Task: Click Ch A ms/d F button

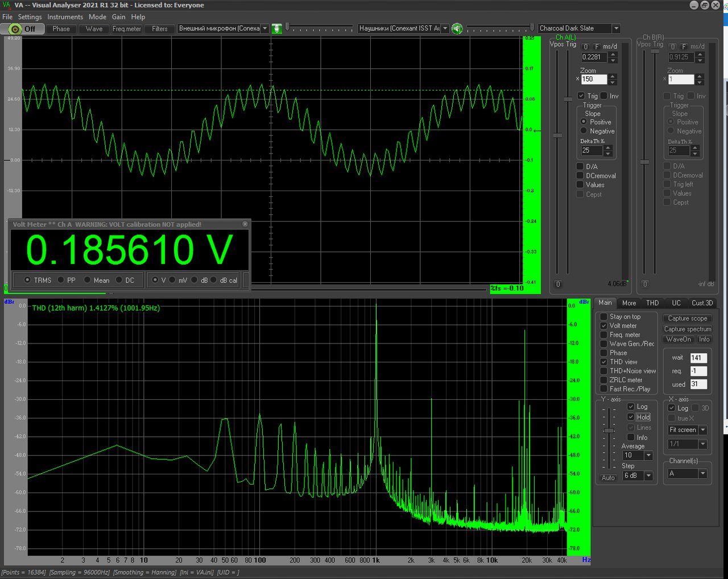Action: [597, 47]
